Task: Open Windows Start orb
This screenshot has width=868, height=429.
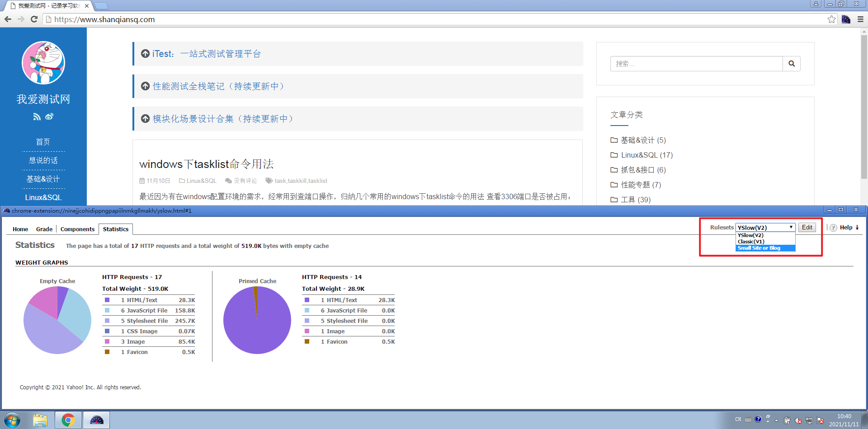Action: pos(12,420)
